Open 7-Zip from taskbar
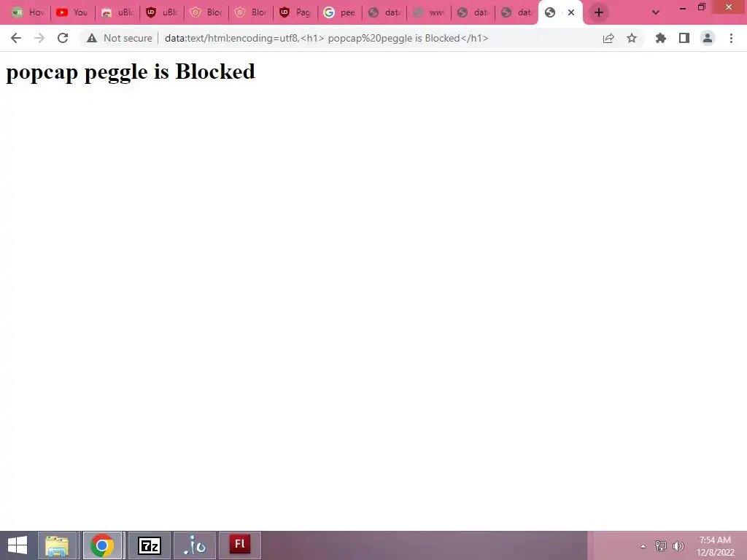Viewport: 747px width, 560px height. point(150,545)
